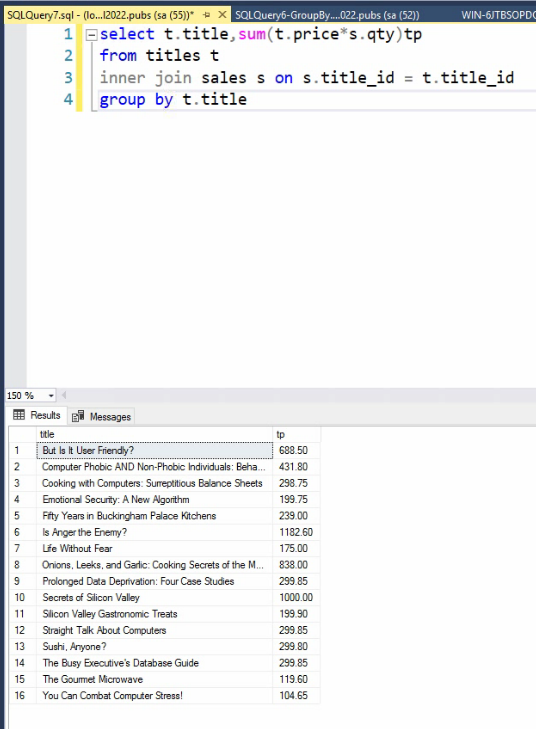The height and width of the screenshot is (729, 536).
Task: Open the Results tab
Action: click(x=37, y=415)
